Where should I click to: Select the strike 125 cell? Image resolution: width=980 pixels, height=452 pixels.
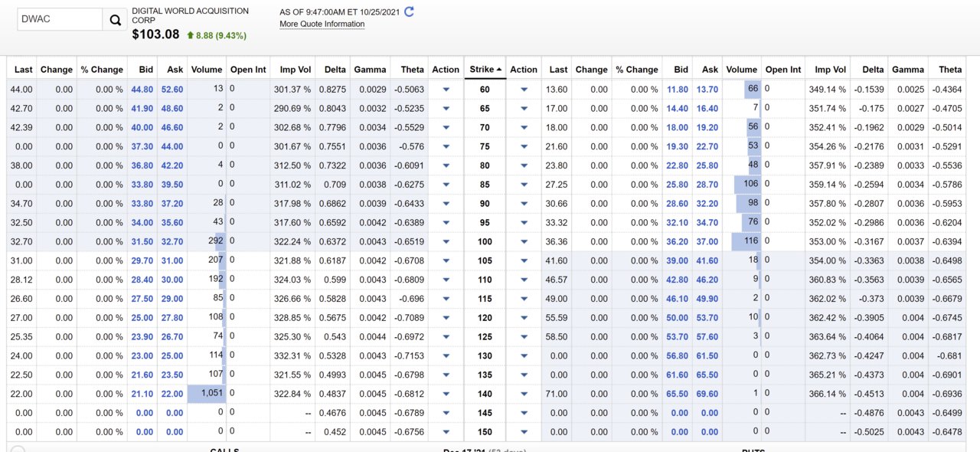click(x=485, y=337)
